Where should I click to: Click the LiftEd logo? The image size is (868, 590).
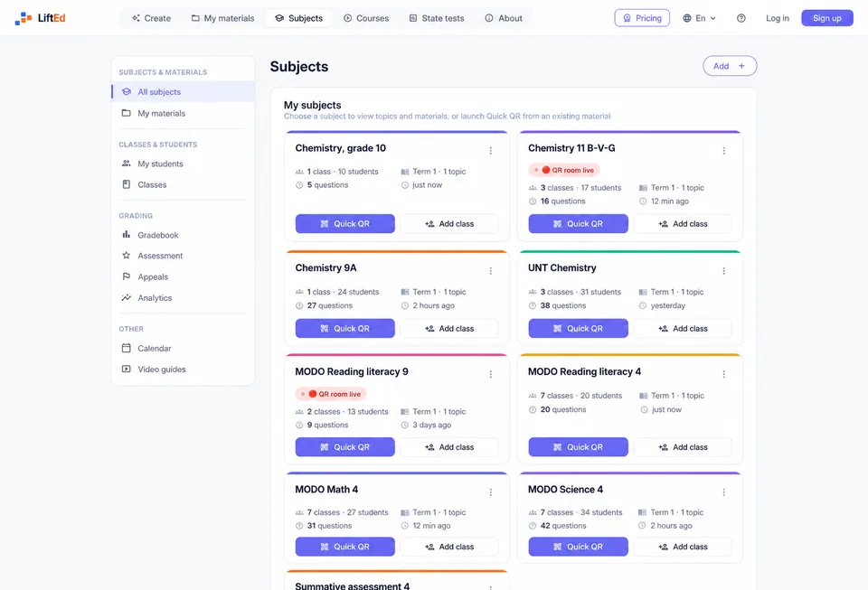(x=40, y=18)
